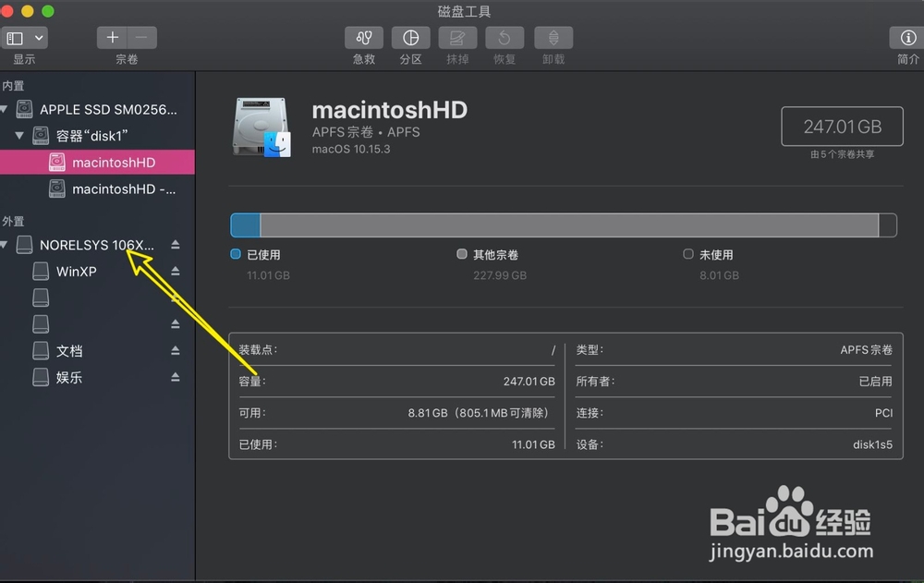This screenshot has width=924, height=583.
Task: Click the Unmount (卸载) toolbar icon
Action: tap(553, 38)
